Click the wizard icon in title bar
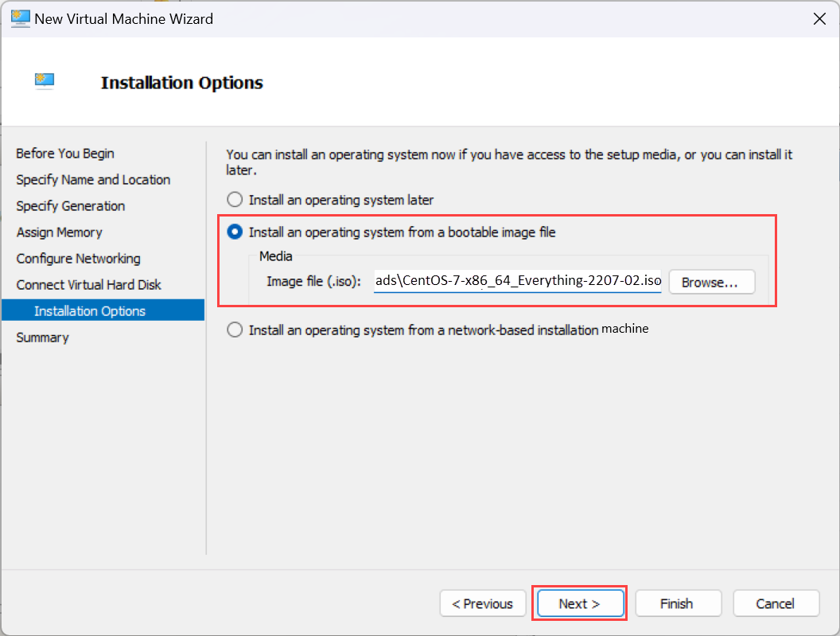The height and width of the screenshot is (636, 840). (x=20, y=18)
